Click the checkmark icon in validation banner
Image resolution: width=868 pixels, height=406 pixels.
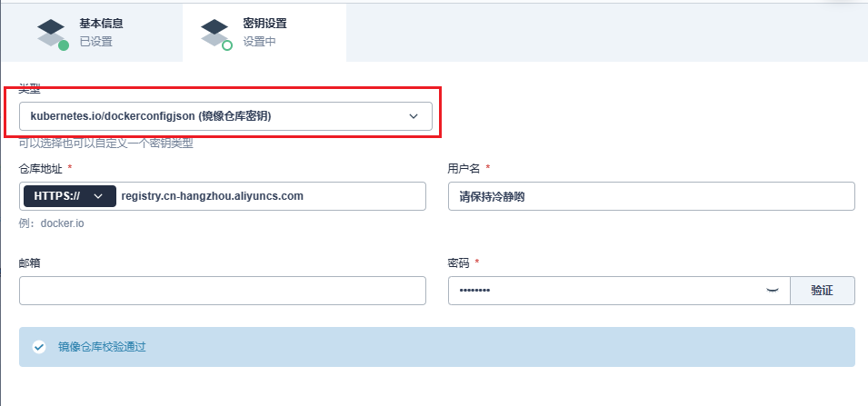(38, 347)
